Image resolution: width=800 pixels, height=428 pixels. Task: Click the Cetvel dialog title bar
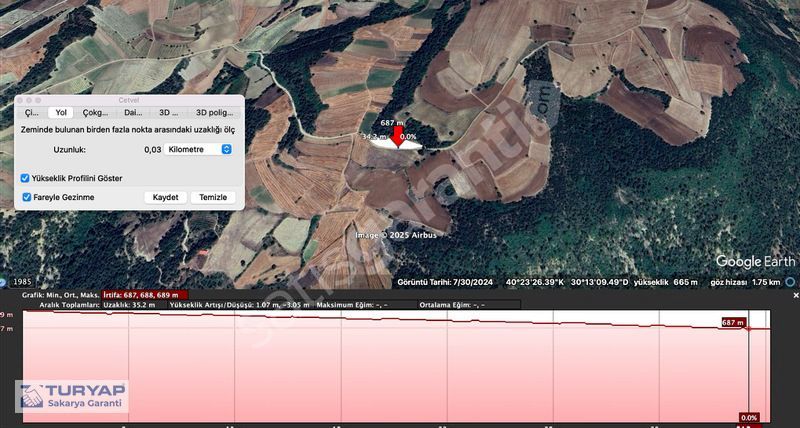pos(126,100)
